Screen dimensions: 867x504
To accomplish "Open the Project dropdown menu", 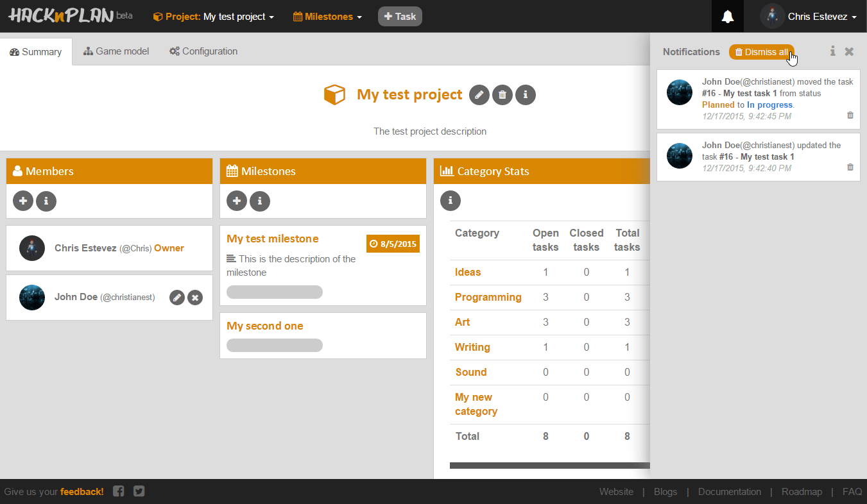I will pyautogui.click(x=214, y=17).
